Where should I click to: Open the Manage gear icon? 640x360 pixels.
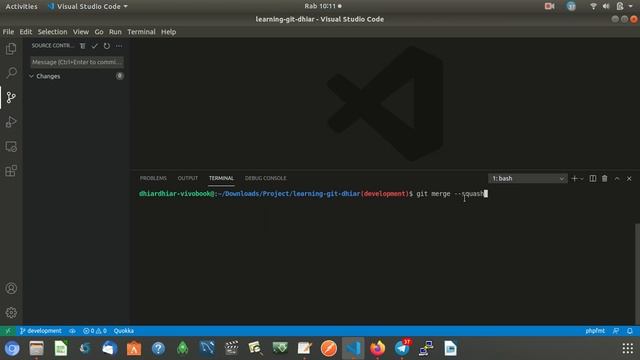tap(11, 313)
